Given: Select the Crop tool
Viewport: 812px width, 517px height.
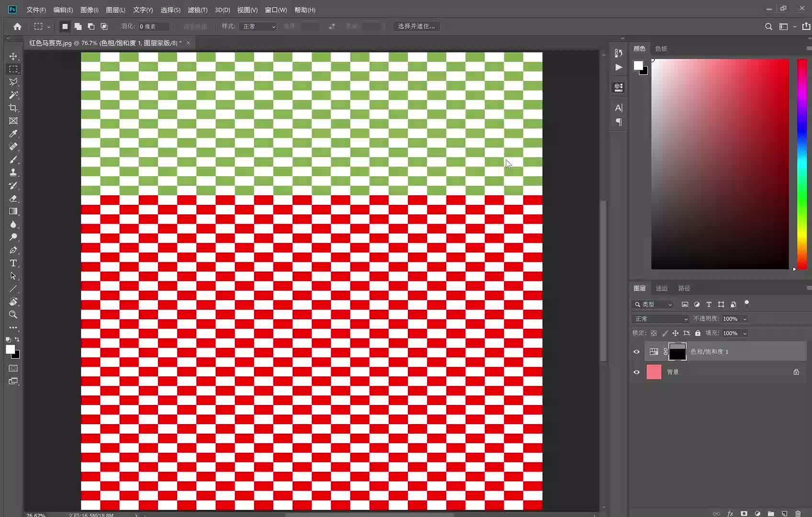Looking at the screenshot, I should [x=13, y=108].
